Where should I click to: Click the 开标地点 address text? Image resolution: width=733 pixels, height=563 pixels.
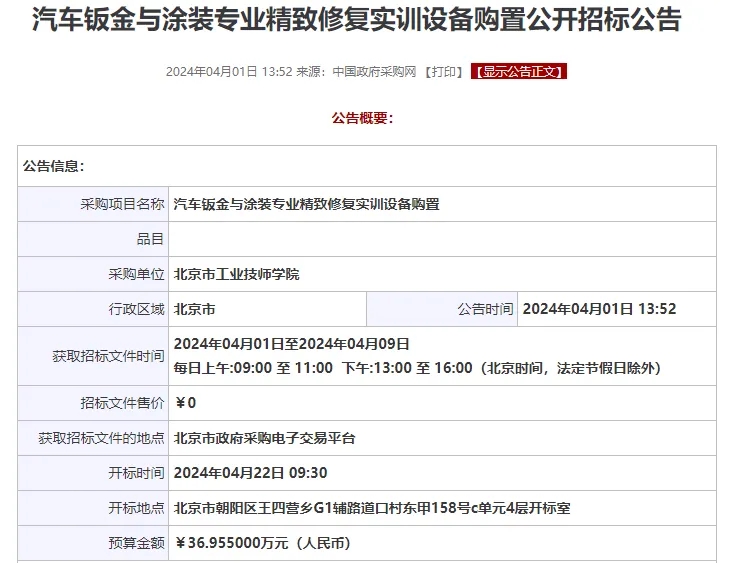(x=372, y=508)
